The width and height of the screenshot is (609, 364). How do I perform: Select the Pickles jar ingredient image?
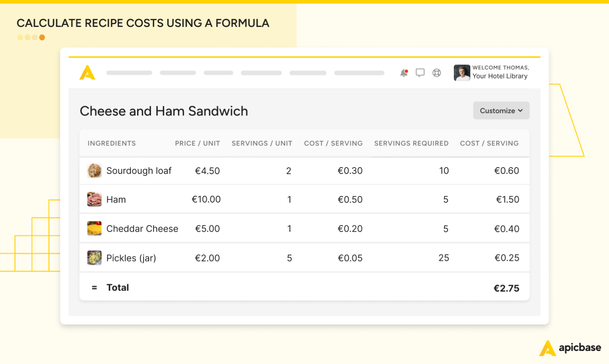(x=94, y=257)
